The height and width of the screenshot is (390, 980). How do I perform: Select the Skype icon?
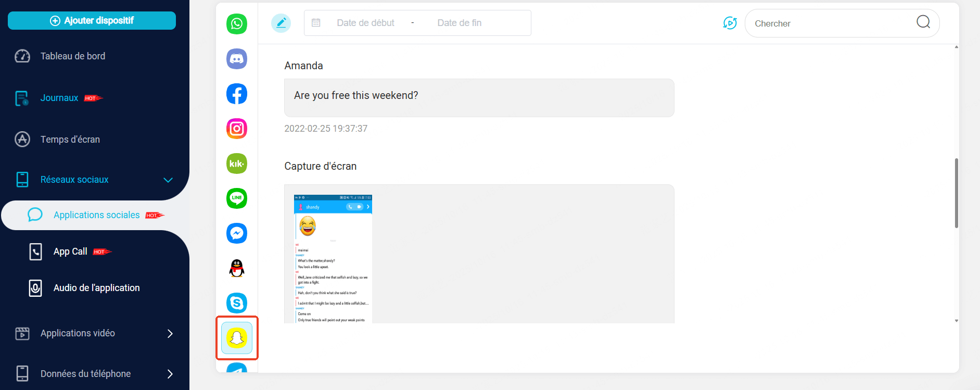237,303
